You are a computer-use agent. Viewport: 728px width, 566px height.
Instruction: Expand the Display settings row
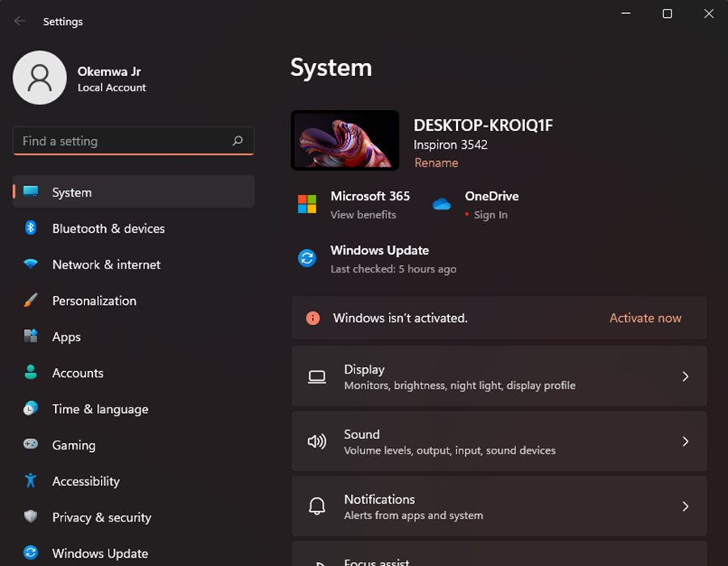pyautogui.click(x=685, y=376)
